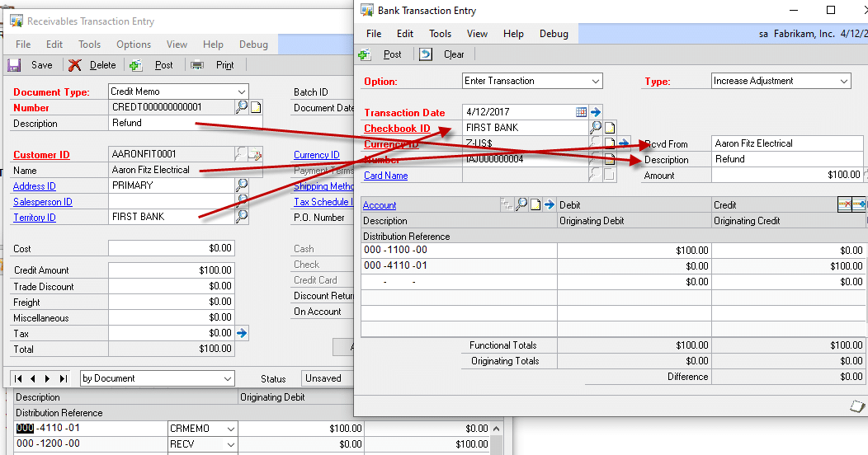
Task: Go to next record using browse arrow
Action: tap(49, 378)
